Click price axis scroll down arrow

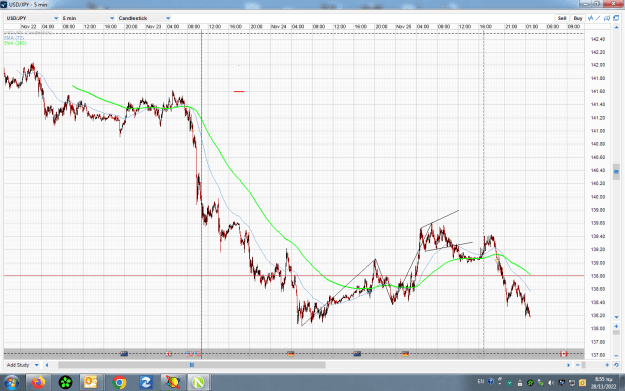click(616, 317)
